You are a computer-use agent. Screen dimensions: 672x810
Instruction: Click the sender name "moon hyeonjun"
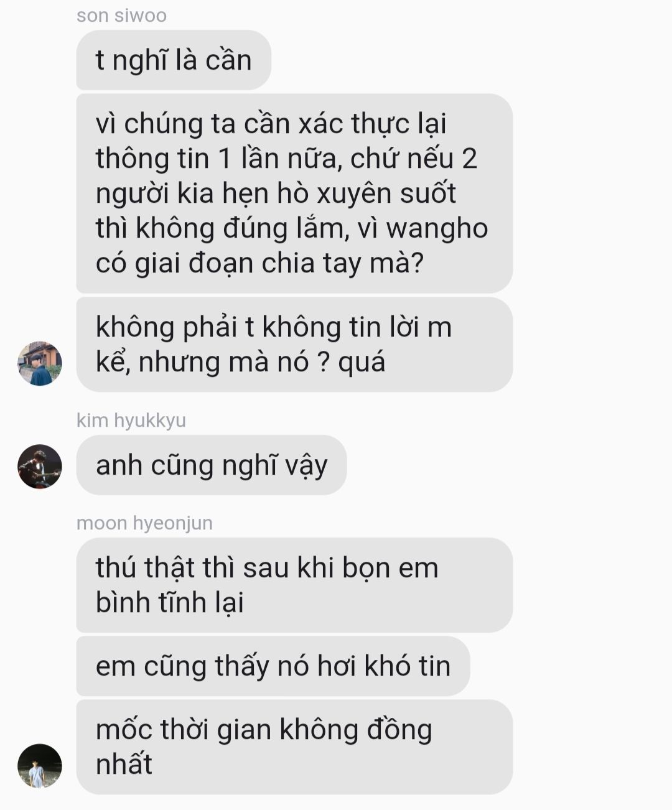pos(144,523)
